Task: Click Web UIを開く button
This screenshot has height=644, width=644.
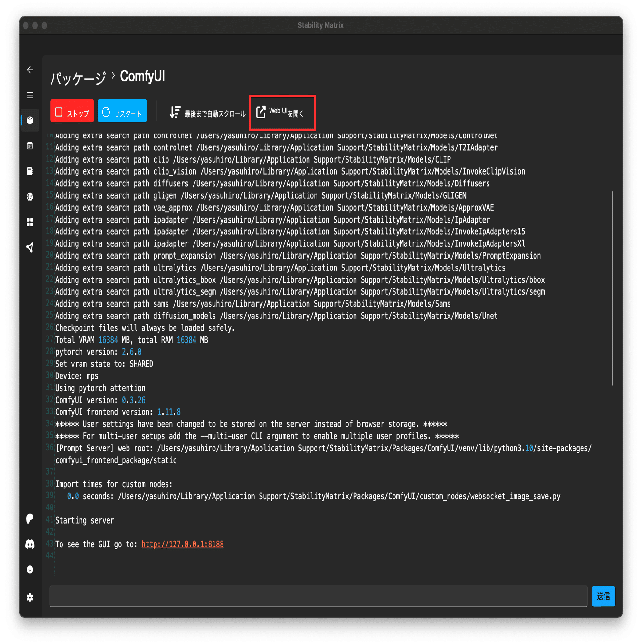Action: pos(281,112)
